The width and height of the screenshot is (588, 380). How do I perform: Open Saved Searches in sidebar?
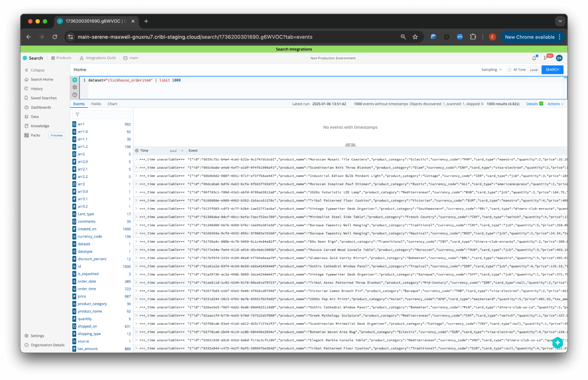pos(43,98)
